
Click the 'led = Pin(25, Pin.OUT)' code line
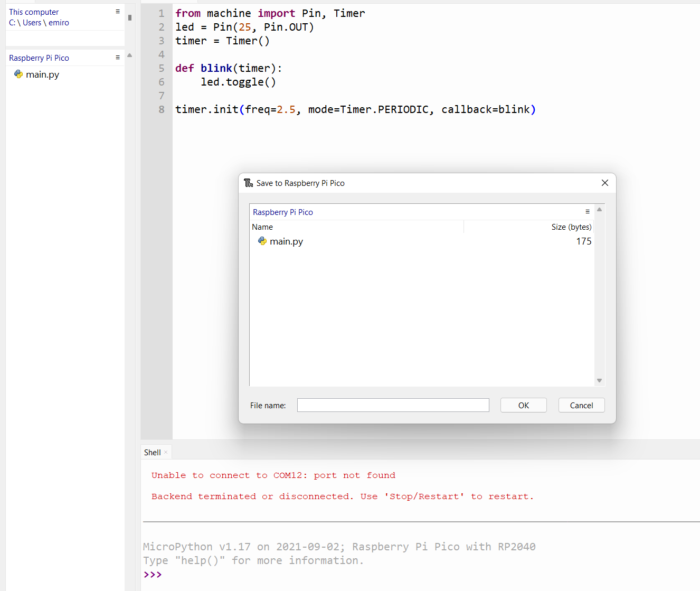[244, 27]
